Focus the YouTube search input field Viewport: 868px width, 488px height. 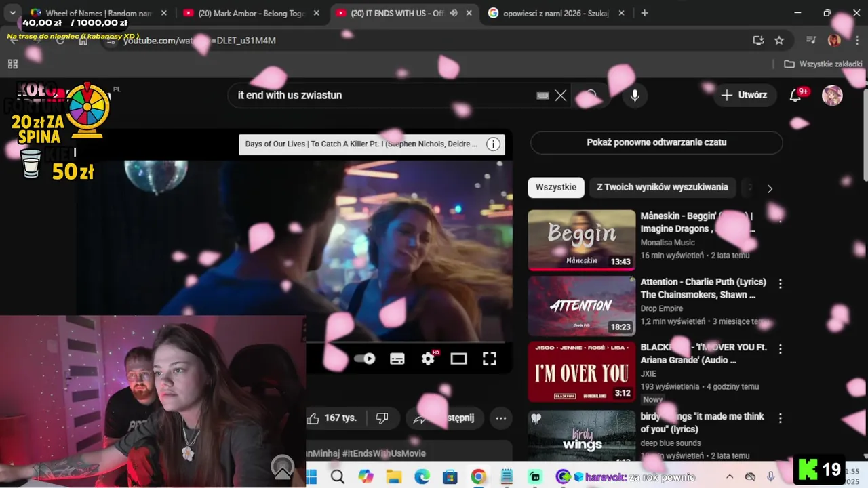[383, 96]
